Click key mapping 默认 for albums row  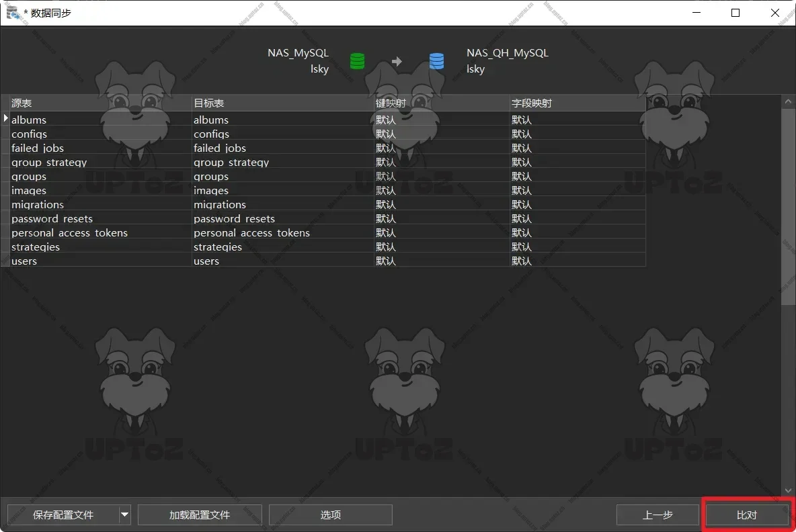pos(442,120)
